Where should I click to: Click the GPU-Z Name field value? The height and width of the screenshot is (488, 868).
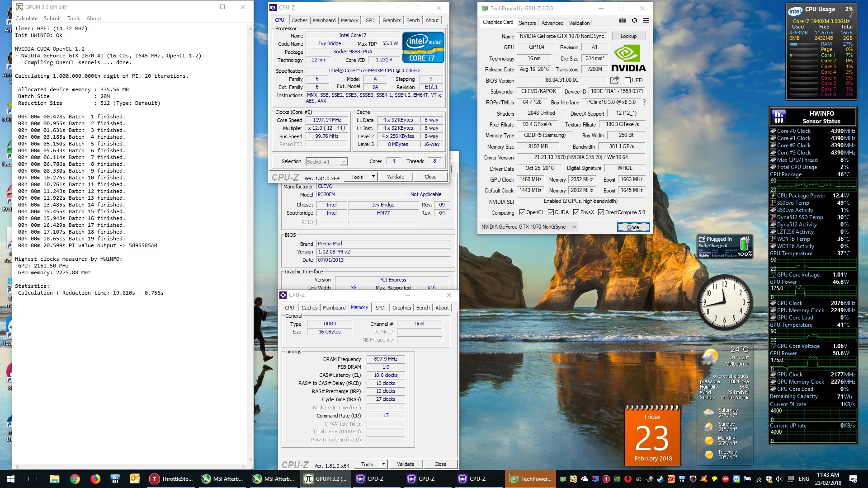click(562, 36)
